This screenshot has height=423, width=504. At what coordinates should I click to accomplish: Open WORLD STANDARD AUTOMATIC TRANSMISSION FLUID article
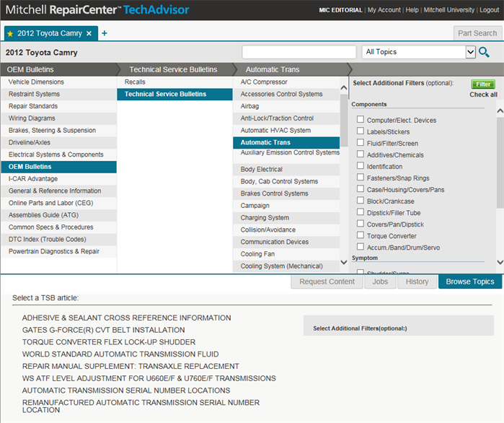tap(120, 354)
